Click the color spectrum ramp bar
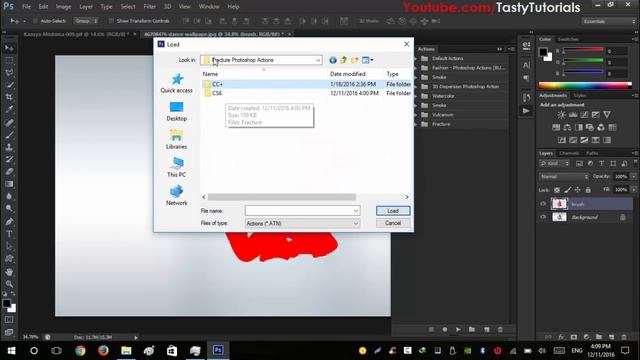640x360 pixels. (585, 85)
